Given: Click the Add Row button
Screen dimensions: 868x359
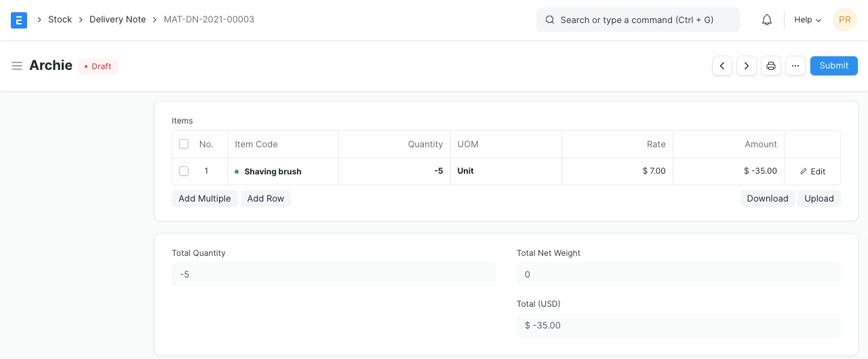Looking at the screenshot, I should coord(265,198).
